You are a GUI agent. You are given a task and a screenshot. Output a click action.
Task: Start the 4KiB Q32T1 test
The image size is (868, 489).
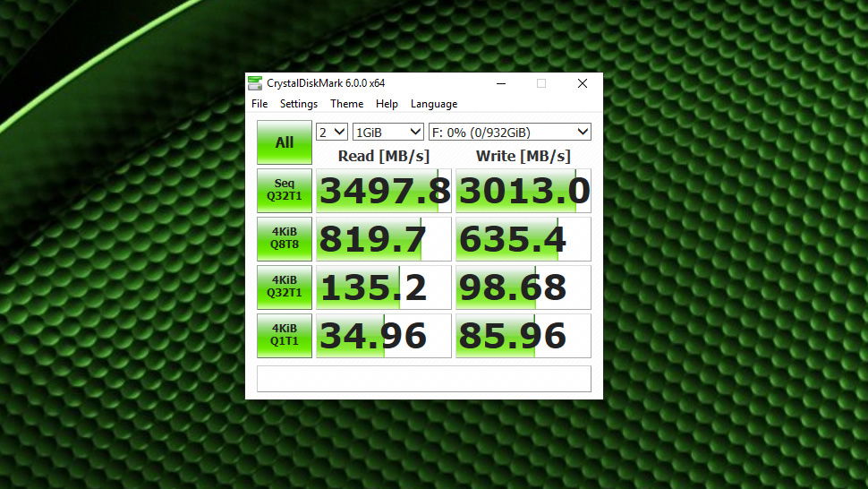(285, 287)
